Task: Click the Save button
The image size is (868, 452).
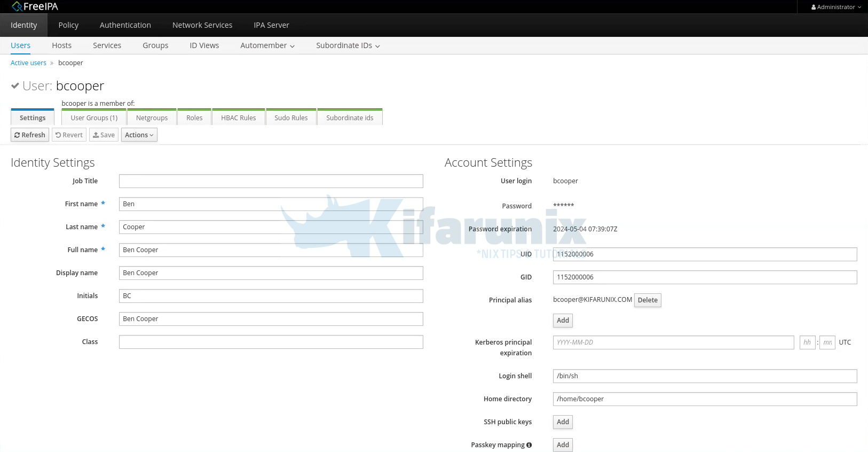Action: click(104, 135)
